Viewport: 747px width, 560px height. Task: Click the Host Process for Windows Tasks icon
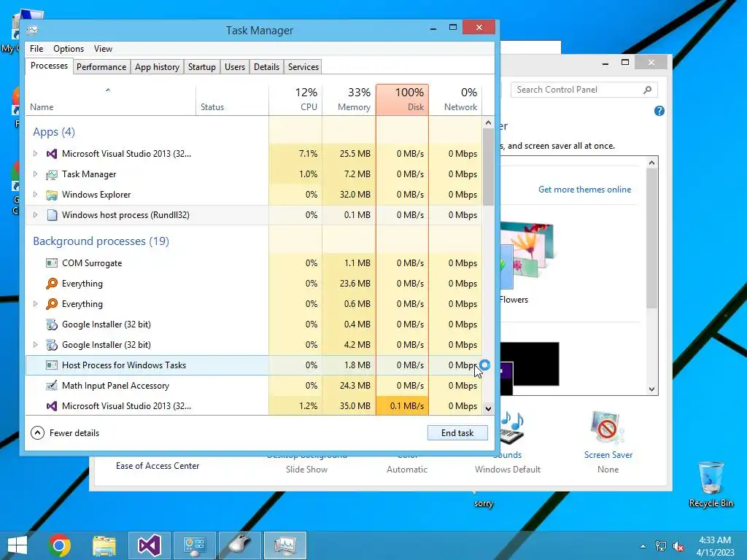pyautogui.click(x=52, y=365)
